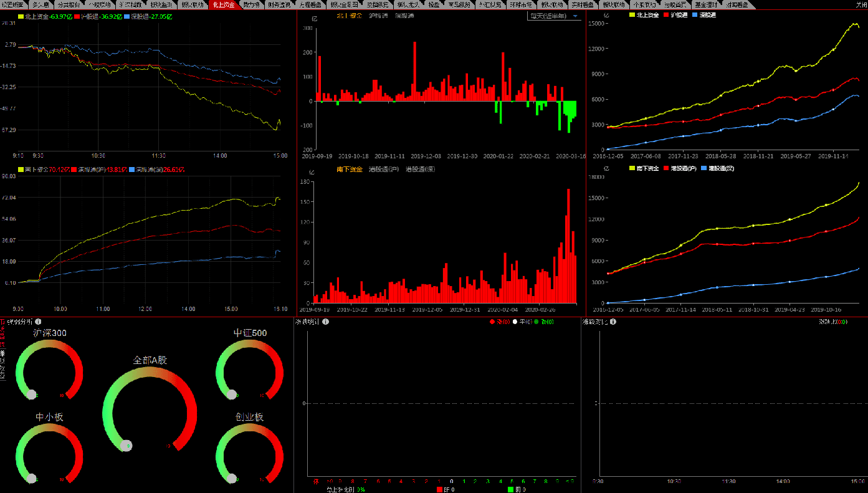Open the info icon beside 涨跌对比
This screenshot has height=493, width=868.
tap(613, 322)
